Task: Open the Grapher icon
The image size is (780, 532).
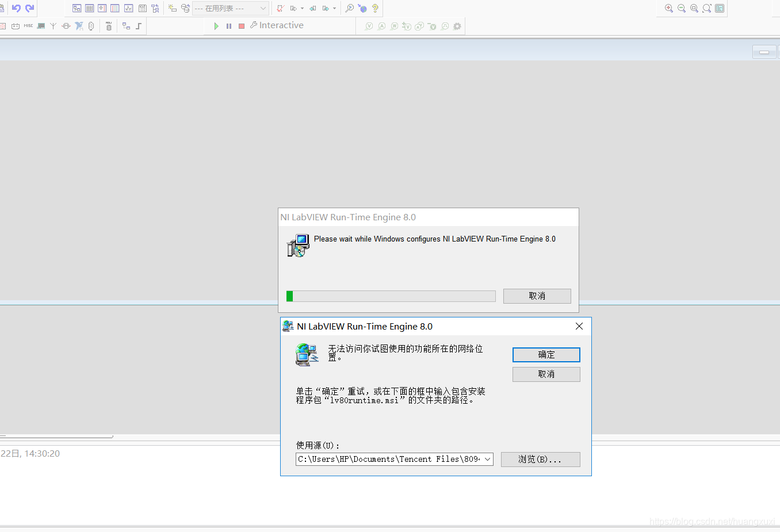Action: (x=128, y=8)
